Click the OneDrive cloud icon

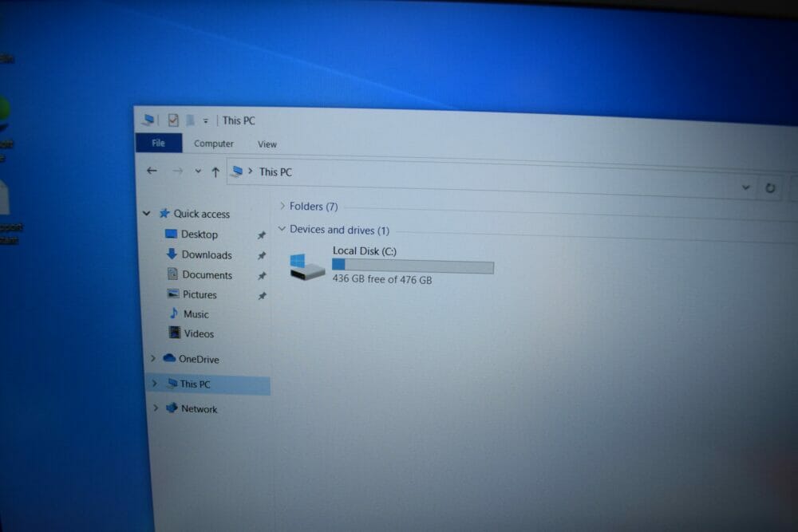(x=169, y=358)
